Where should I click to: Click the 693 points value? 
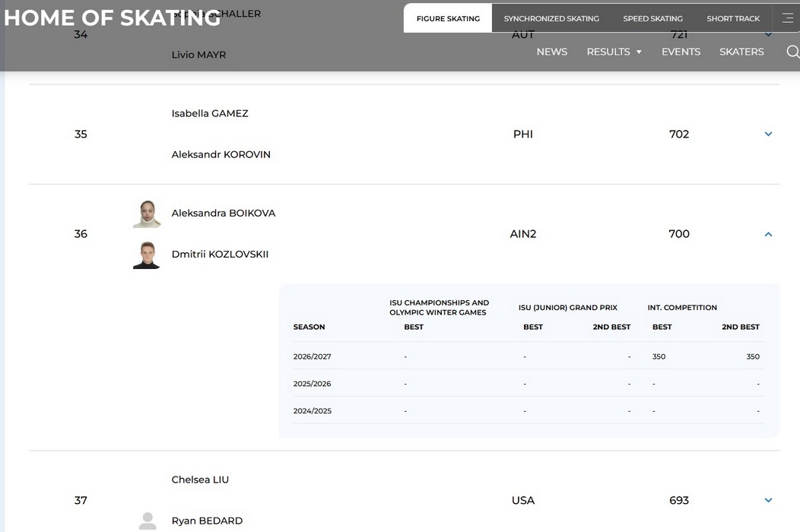click(679, 500)
